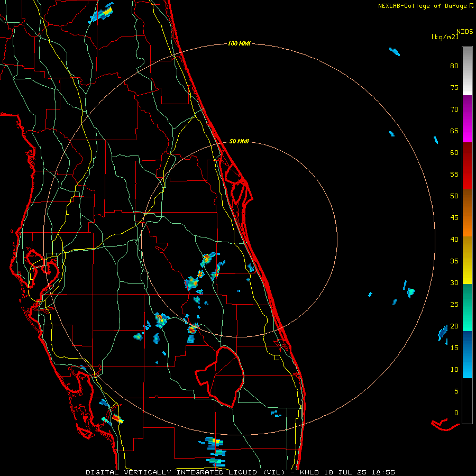Click the 80 value on the scale
The image size is (476, 476).
[454, 66]
